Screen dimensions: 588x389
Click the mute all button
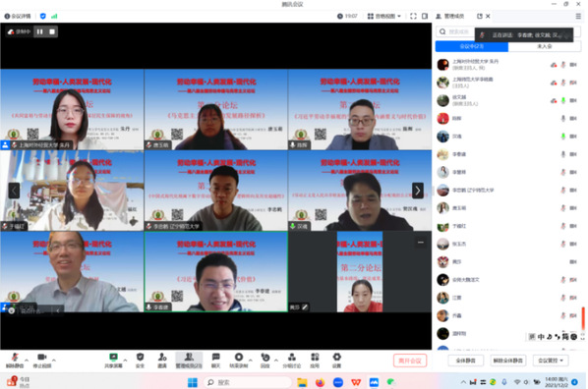(466, 361)
